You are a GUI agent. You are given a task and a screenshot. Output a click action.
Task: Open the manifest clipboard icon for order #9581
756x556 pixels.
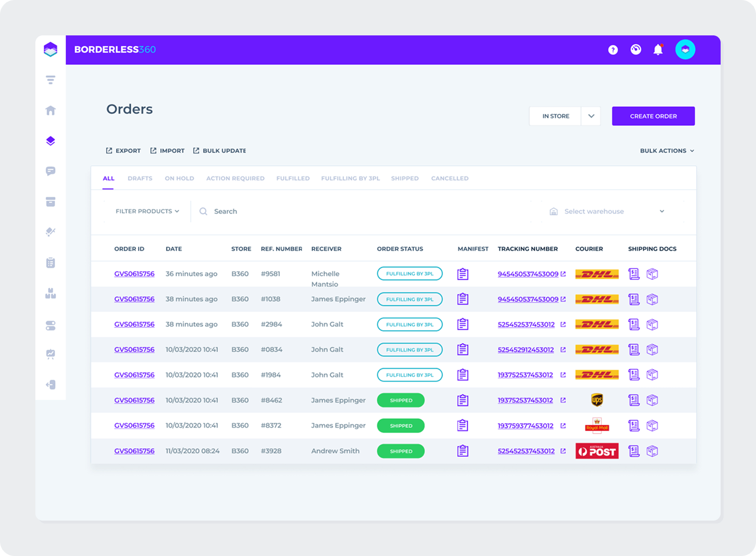(x=462, y=274)
